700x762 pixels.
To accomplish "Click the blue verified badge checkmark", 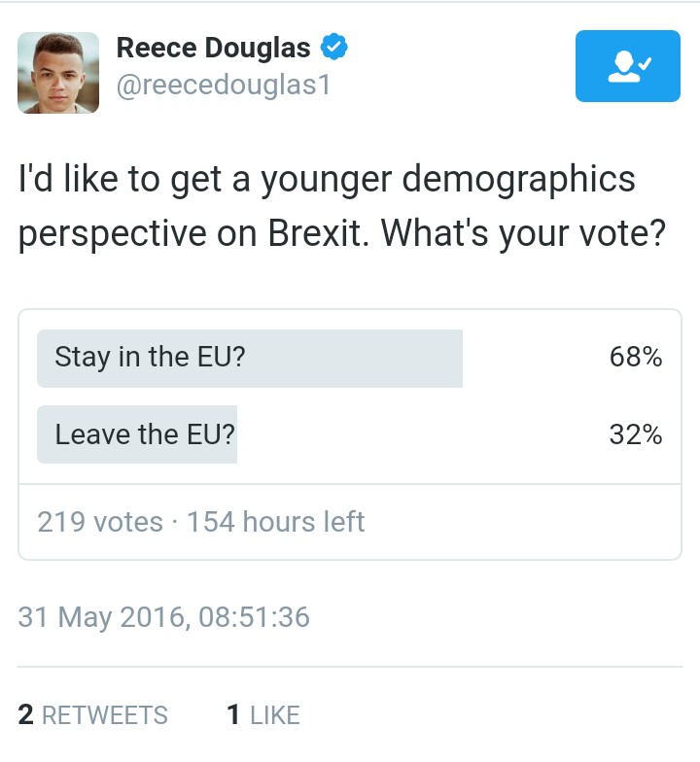I will 335,47.
